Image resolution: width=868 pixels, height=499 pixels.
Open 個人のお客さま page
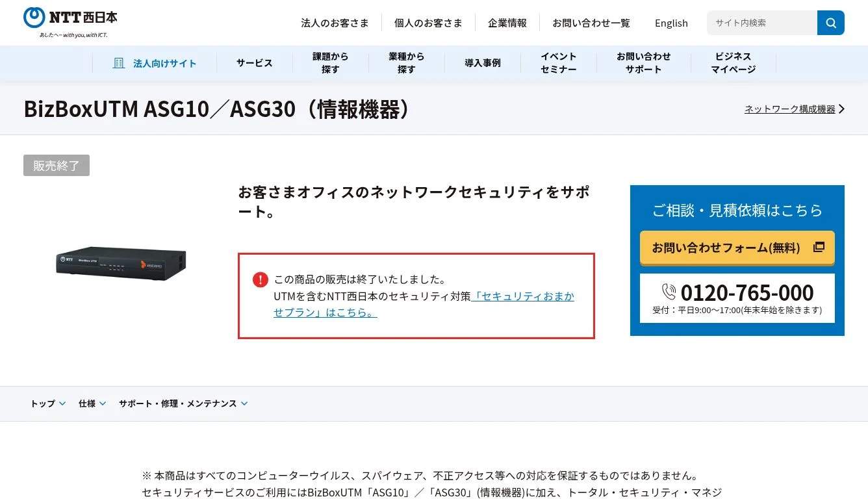[x=428, y=23]
